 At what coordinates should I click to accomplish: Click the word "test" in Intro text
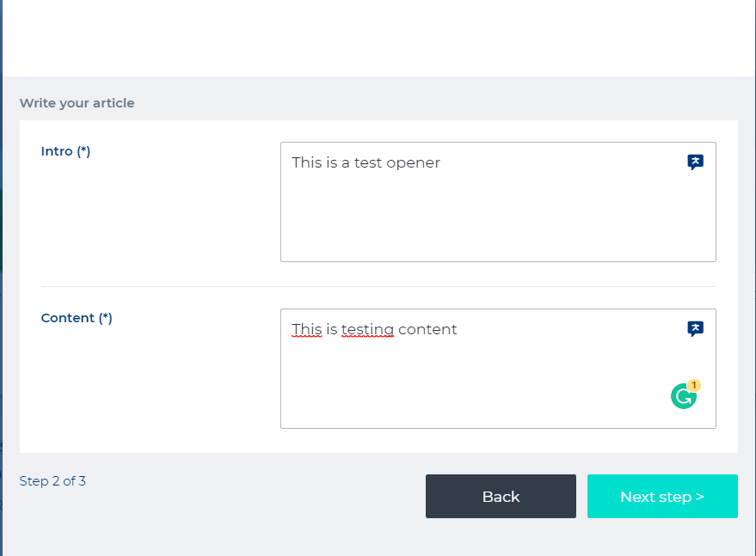pyautogui.click(x=367, y=162)
